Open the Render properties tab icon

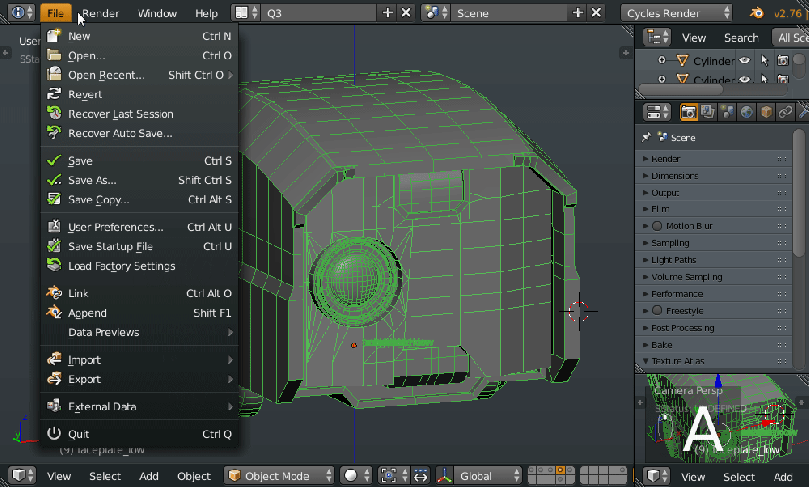(689, 112)
